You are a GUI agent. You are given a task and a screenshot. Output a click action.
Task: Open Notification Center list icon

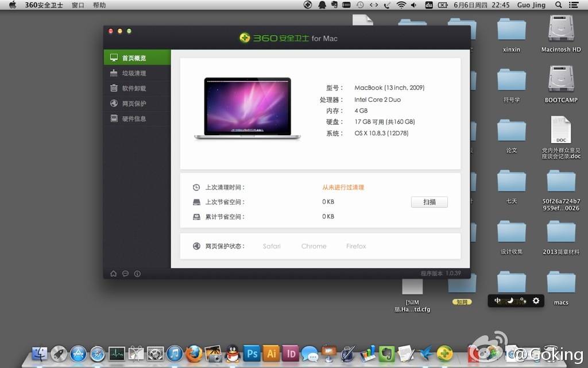574,5
